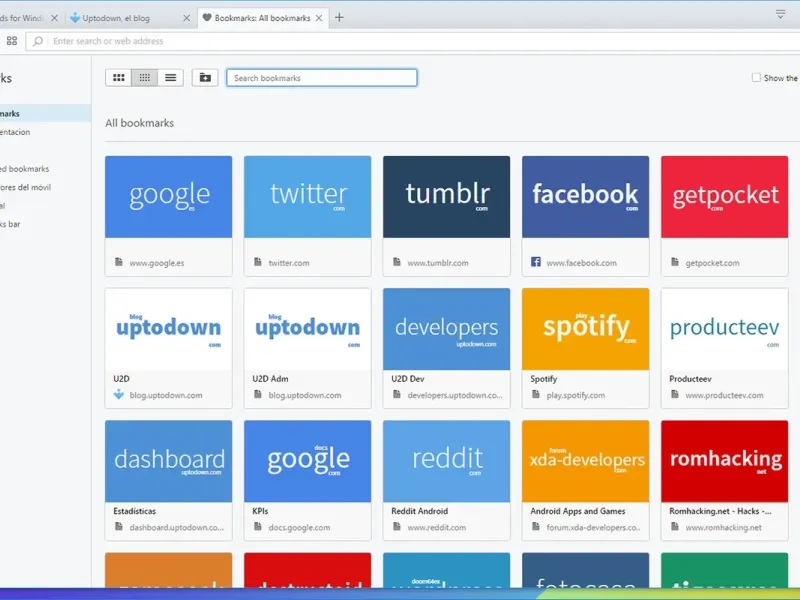The width and height of the screenshot is (800, 600).
Task: Click the Android Apps and Games title
Action: (578, 511)
